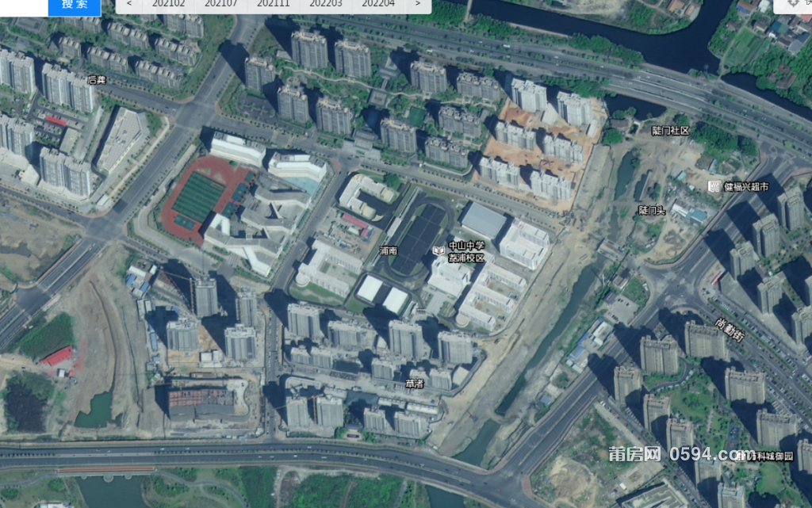Switch to the 202203 imagery date tab
This screenshot has height=508, width=812.
326,6
